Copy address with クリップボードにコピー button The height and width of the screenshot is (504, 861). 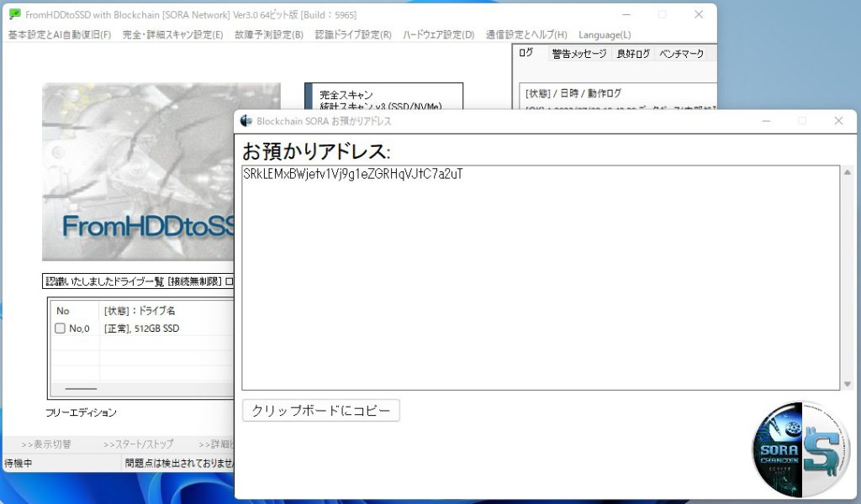point(320,410)
